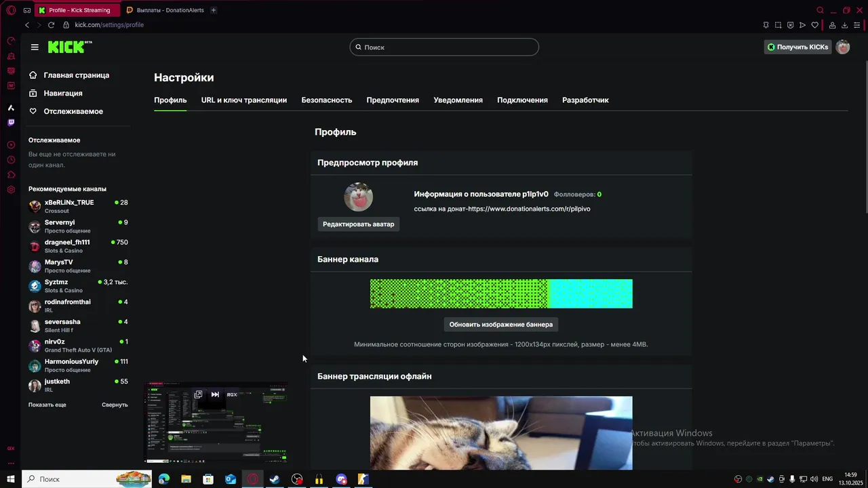Open the GX Control speedometer in the sidebar
Image resolution: width=868 pixels, height=488 pixels.
click(11, 41)
